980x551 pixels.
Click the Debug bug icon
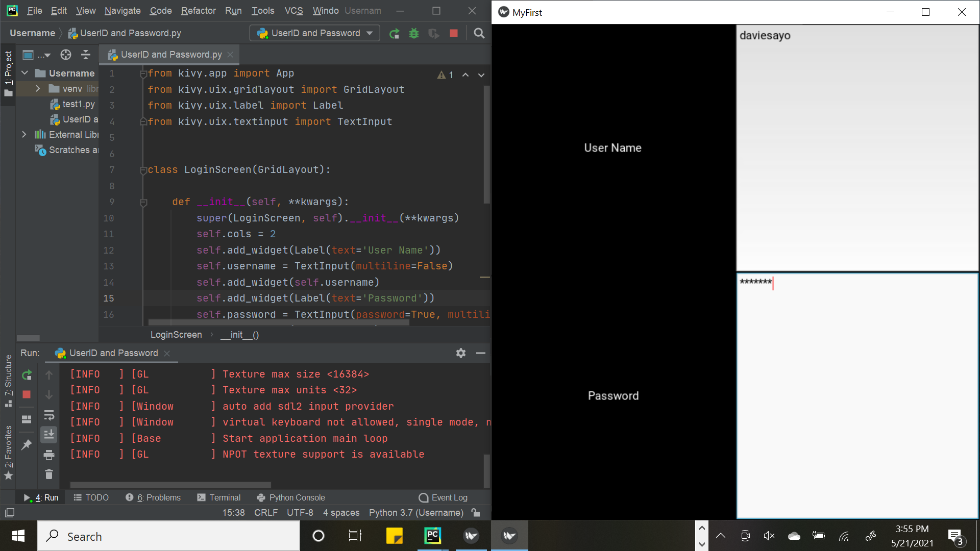click(x=414, y=34)
